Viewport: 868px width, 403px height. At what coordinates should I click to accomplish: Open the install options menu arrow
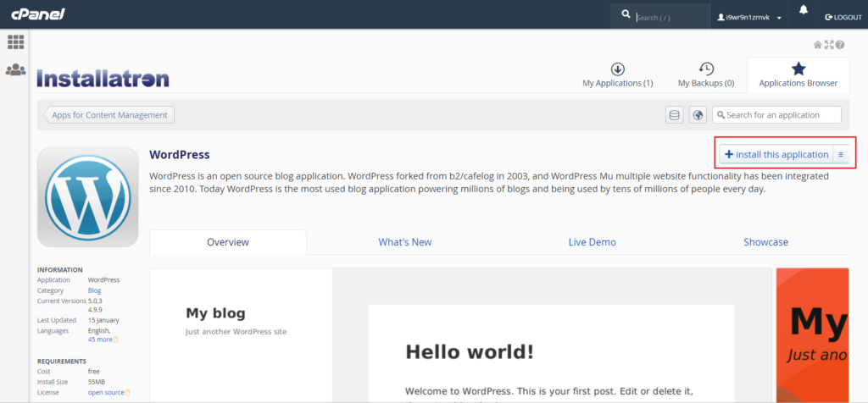(x=840, y=155)
